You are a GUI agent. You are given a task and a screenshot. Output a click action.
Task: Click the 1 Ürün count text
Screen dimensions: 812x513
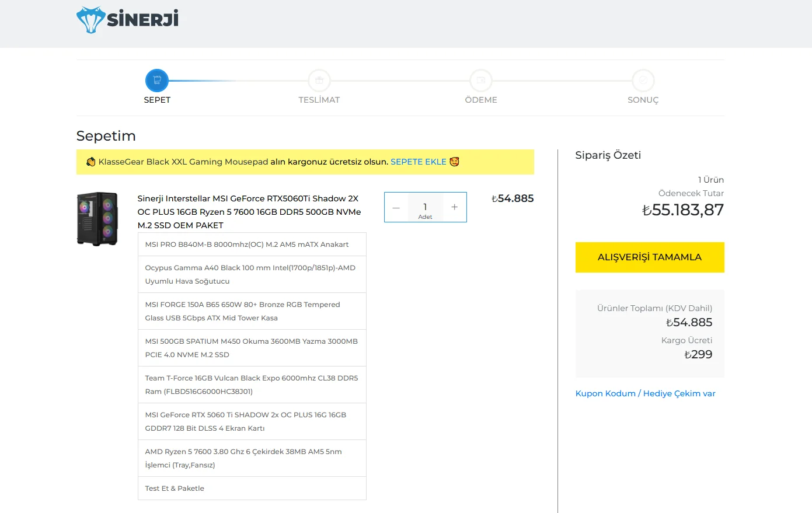[711, 180]
